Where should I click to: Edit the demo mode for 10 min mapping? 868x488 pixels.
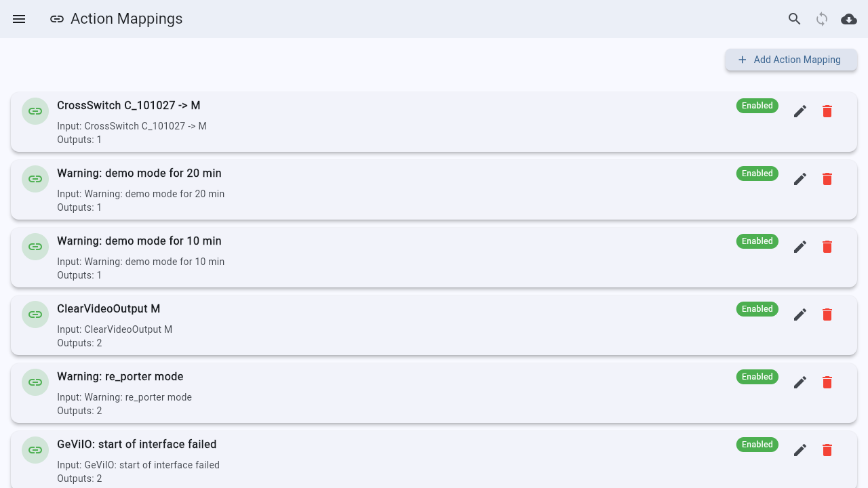pyautogui.click(x=800, y=247)
